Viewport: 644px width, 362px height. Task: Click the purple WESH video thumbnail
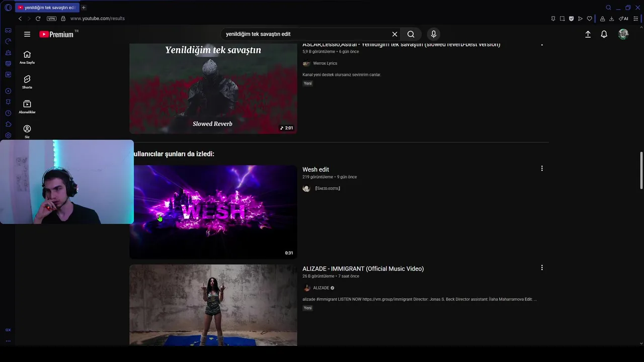(213, 212)
